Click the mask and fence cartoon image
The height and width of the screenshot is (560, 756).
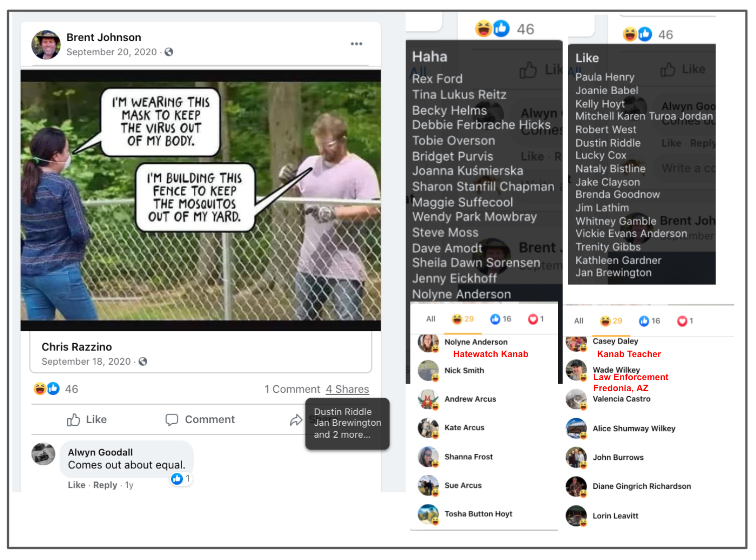[x=200, y=200]
